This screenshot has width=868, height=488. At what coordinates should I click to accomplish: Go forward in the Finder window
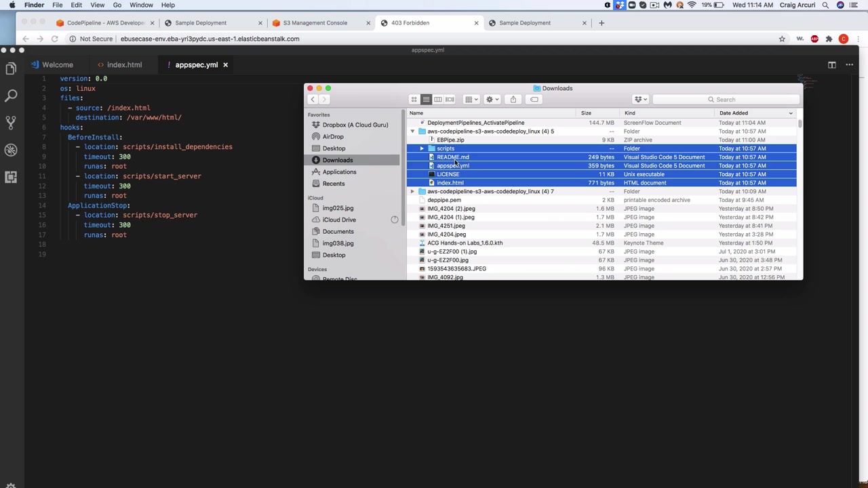tap(324, 100)
